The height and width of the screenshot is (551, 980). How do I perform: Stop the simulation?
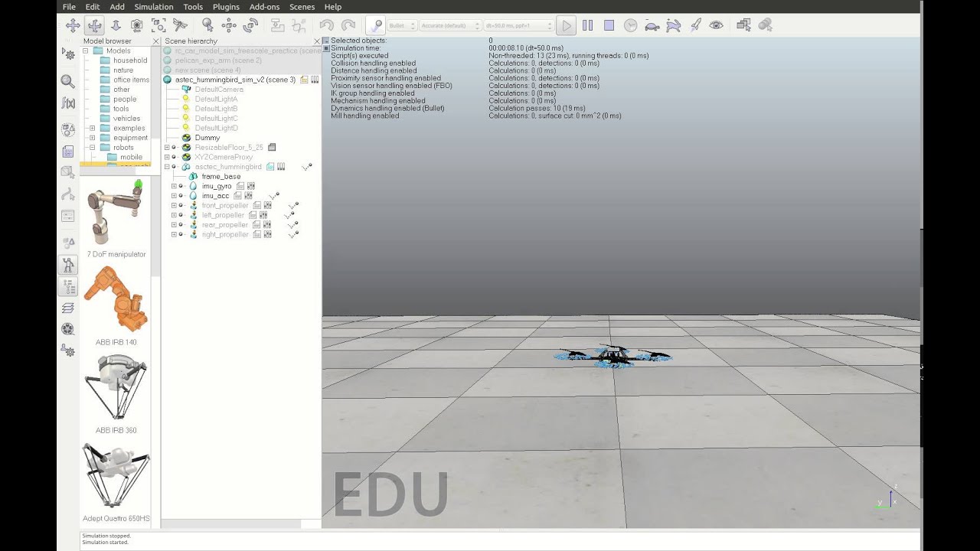click(609, 25)
